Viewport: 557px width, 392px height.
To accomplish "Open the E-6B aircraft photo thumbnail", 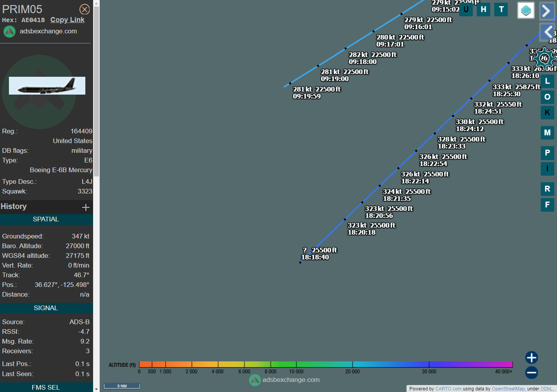I will click(x=47, y=86).
